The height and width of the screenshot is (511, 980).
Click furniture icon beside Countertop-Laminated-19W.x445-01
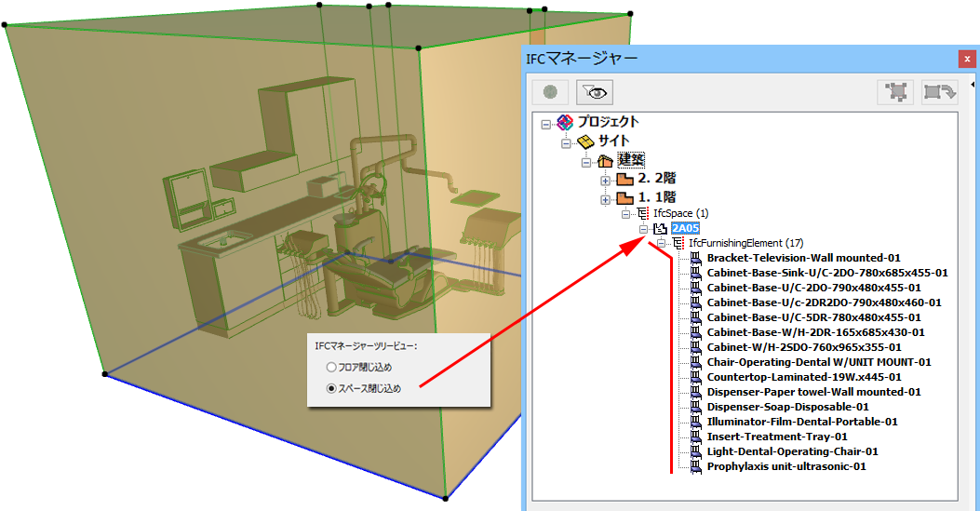pos(695,377)
